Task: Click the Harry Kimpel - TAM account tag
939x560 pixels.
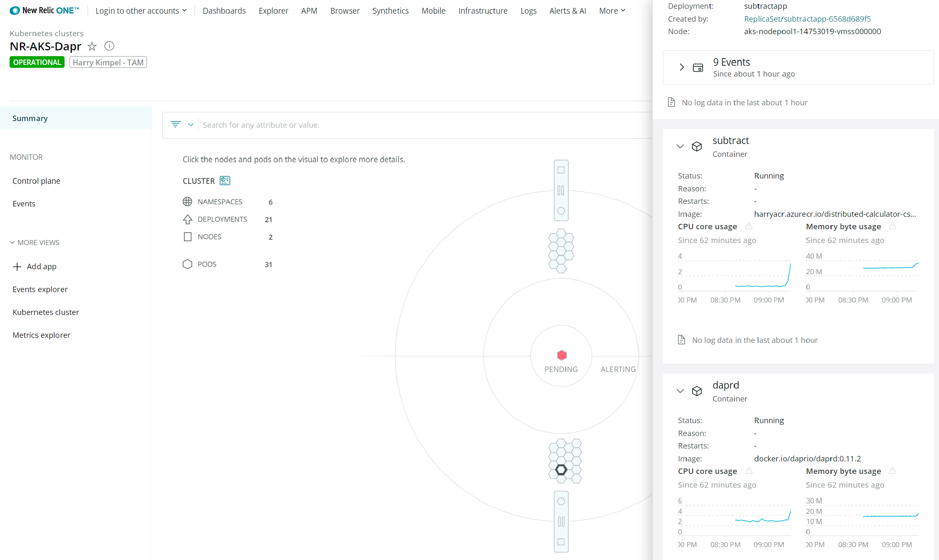Action: [108, 62]
